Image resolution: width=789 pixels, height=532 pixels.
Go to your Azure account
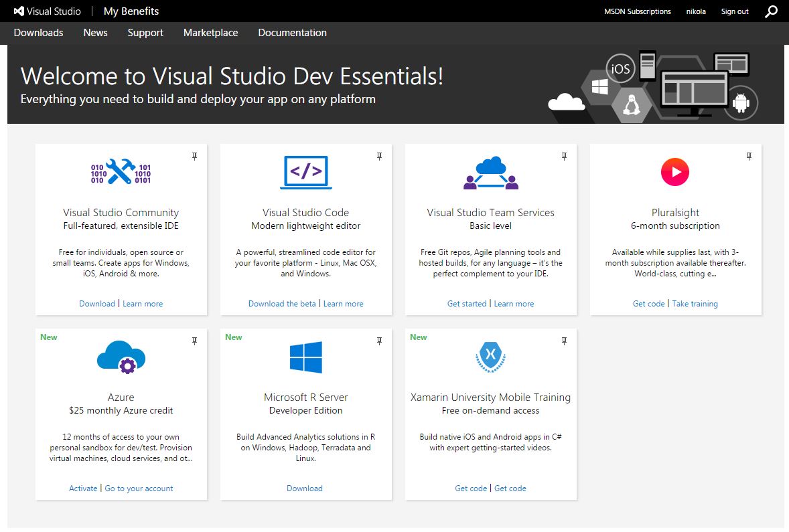coord(139,489)
